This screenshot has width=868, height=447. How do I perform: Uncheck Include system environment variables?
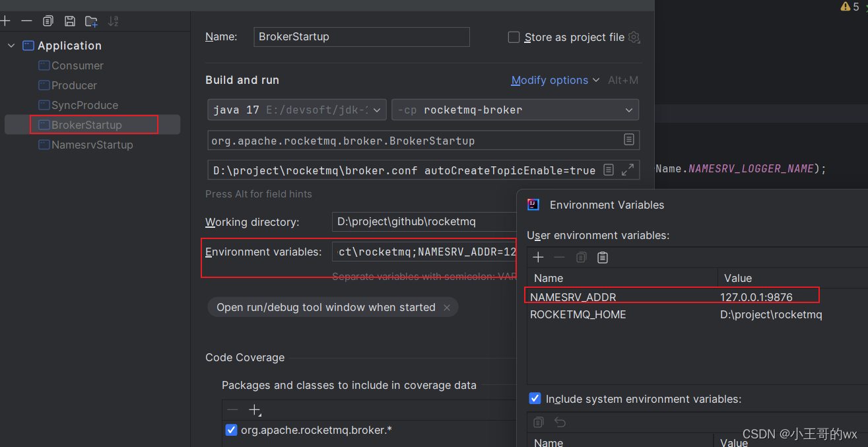coord(535,399)
